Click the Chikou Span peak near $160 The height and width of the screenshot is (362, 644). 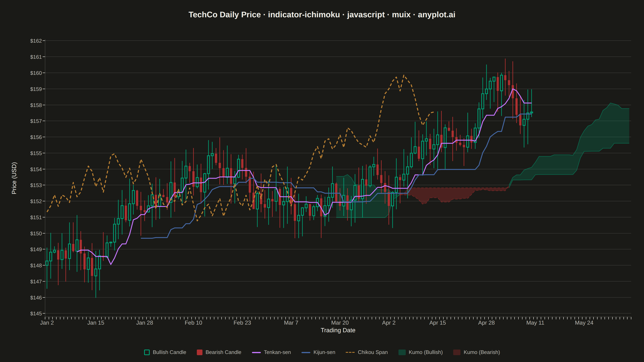coord(404,75)
